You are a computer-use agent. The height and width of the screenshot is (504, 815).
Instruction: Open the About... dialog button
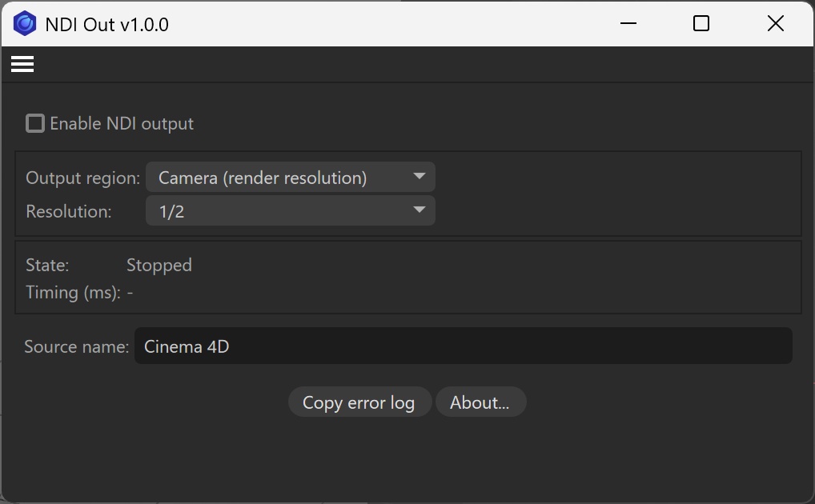pyautogui.click(x=480, y=402)
